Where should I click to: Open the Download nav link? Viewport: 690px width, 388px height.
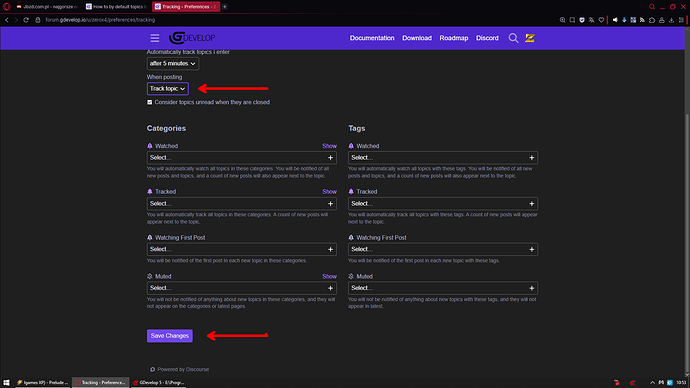417,38
